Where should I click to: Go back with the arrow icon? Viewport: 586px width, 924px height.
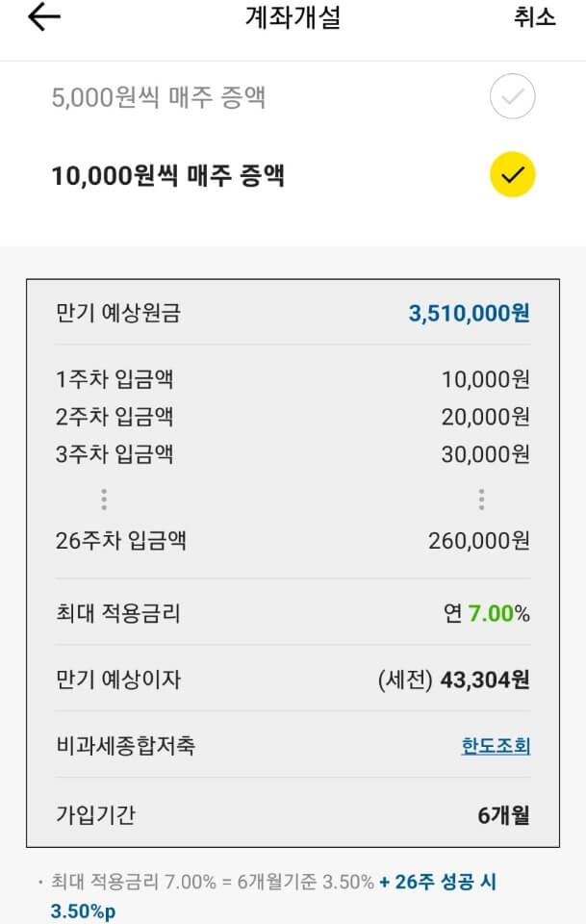coord(44,16)
